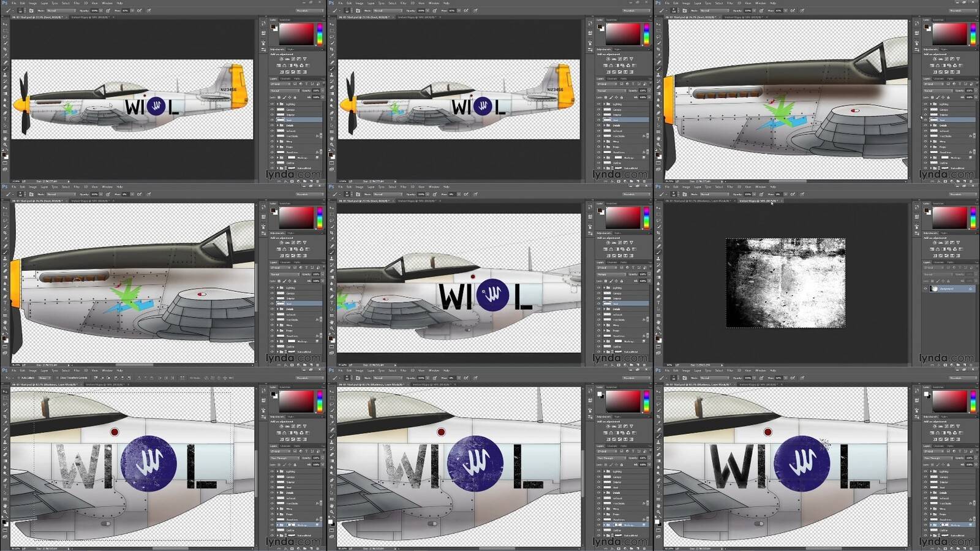
Task: Open Flow slider arrow in center window options bar
Action: (x=459, y=194)
